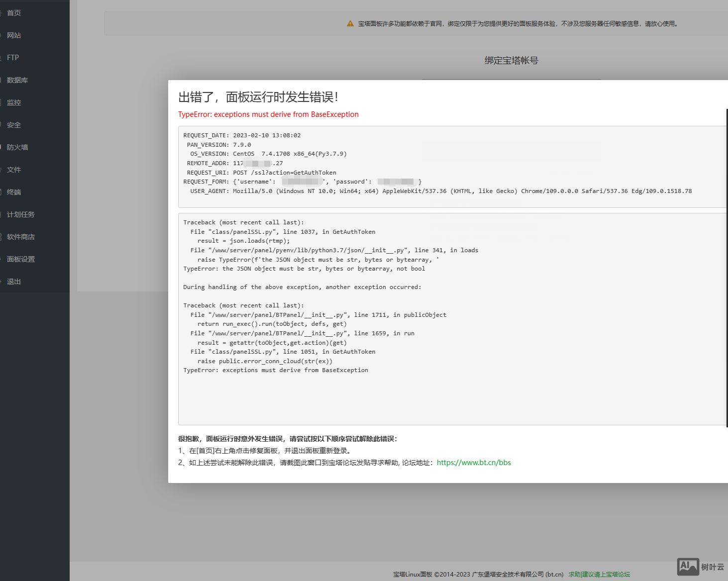Click the REMOTE_ADDR line
This screenshot has height=581, width=728.
click(x=235, y=163)
